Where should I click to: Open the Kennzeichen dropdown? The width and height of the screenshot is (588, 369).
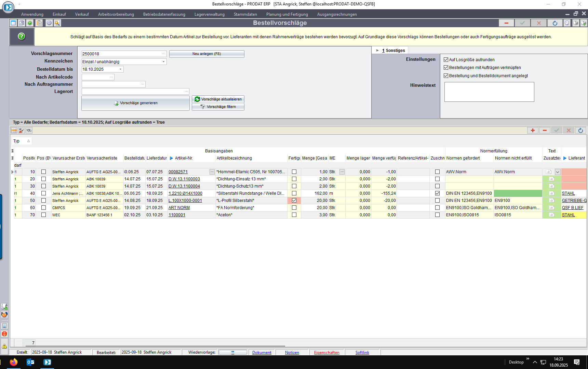coord(163,62)
